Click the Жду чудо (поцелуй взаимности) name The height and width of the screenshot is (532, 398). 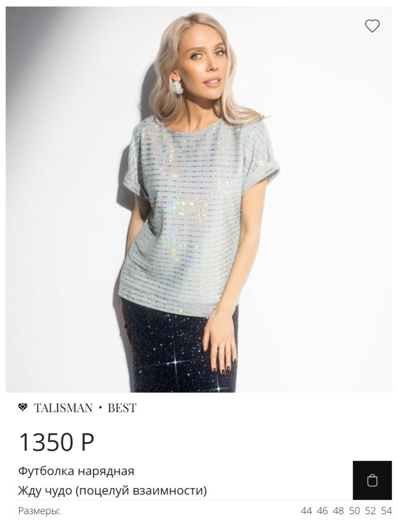[x=113, y=491]
